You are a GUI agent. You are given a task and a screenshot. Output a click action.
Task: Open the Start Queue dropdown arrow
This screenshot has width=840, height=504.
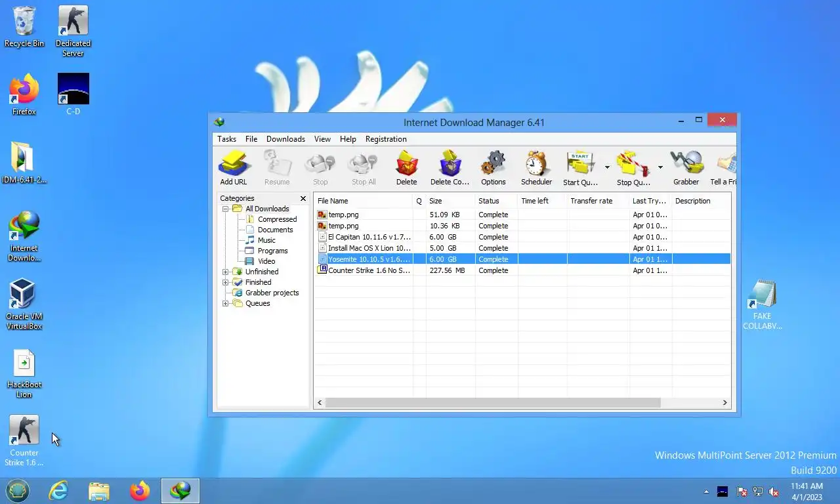coord(607,167)
